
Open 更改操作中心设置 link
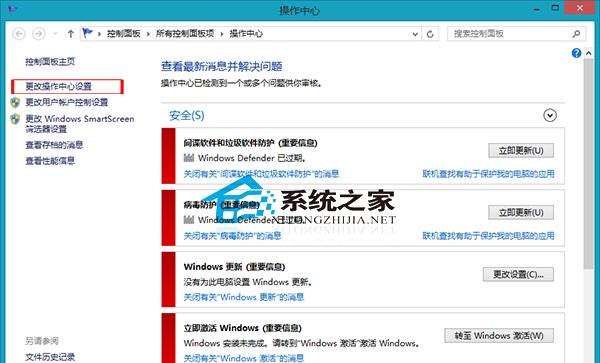(x=59, y=86)
